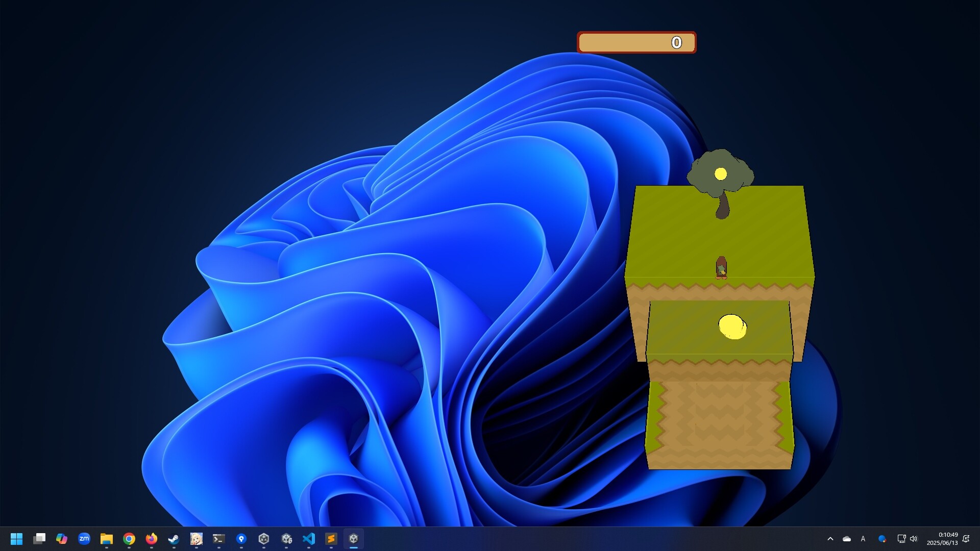This screenshot has height=551, width=980.
Task: Open Firefox browser
Action: pos(151,538)
